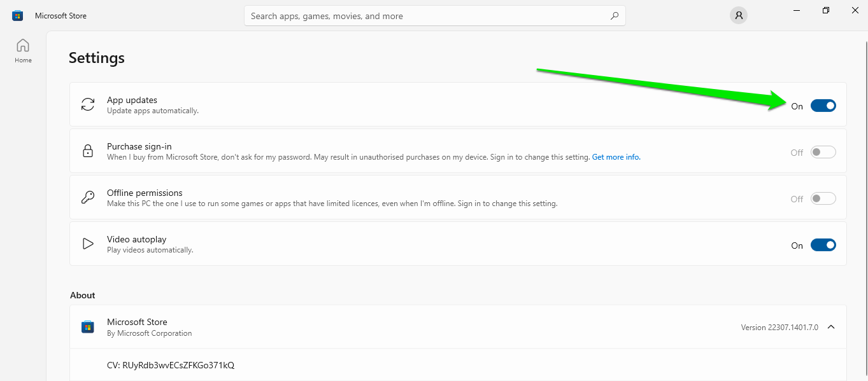This screenshot has width=868, height=381.
Task: Click the search magnifier icon
Action: click(x=614, y=16)
